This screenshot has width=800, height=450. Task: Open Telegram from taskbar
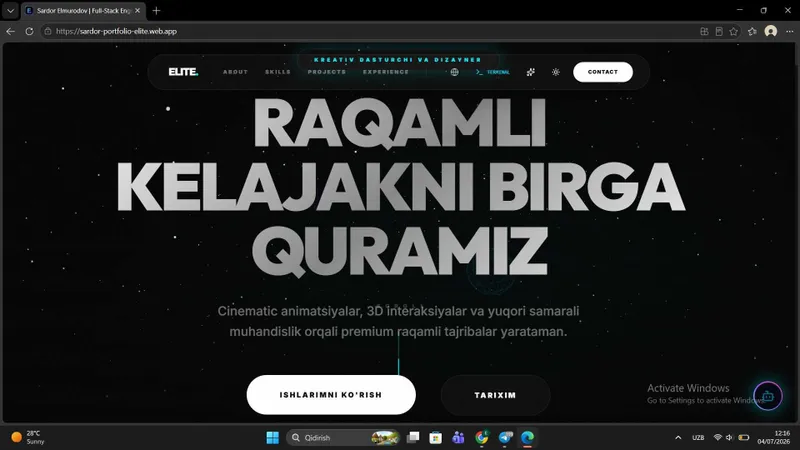505,437
